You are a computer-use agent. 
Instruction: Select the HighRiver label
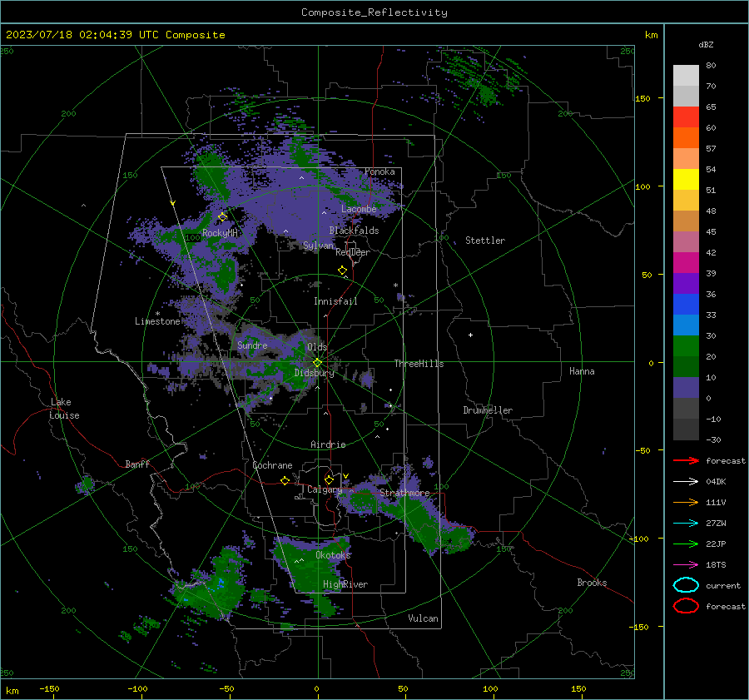coord(345,584)
